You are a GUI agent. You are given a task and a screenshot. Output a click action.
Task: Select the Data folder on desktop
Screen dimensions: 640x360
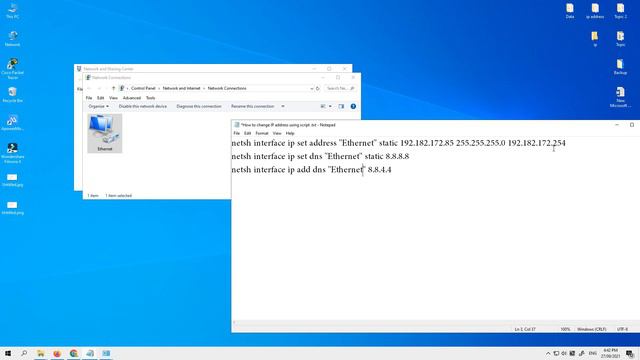point(570,11)
